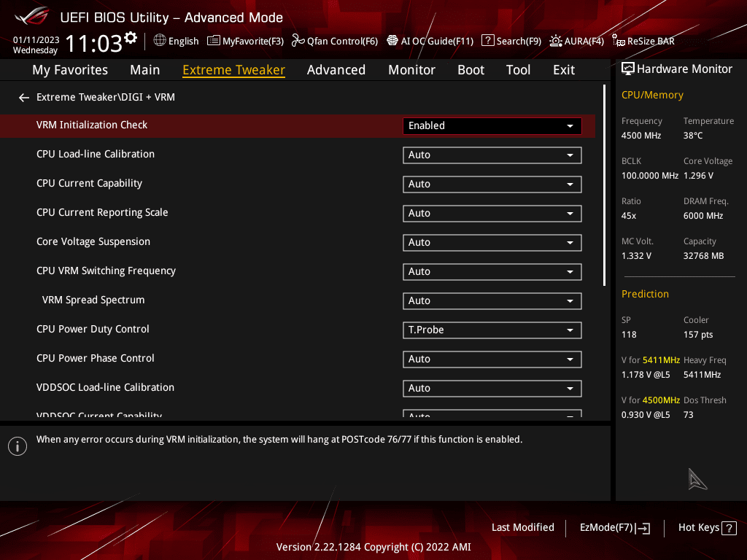
Task: Click Hot Keys label
Action: (x=698, y=528)
